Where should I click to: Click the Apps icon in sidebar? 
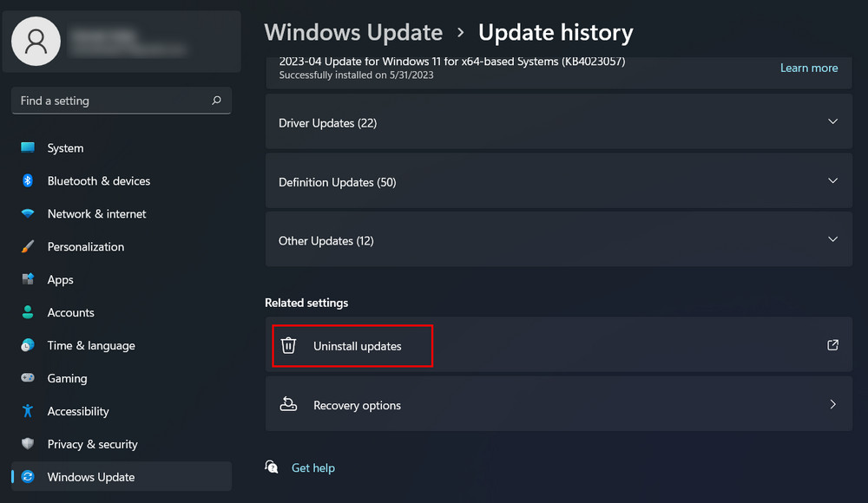pos(28,279)
